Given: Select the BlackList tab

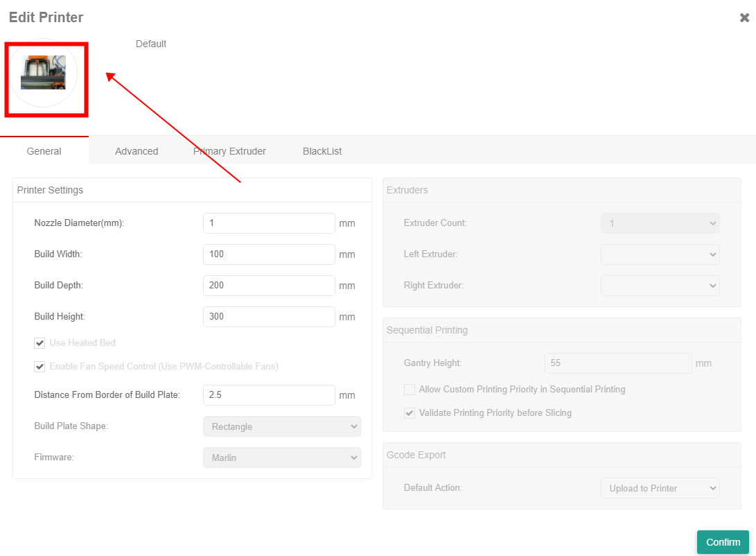Looking at the screenshot, I should pos(322,151).
